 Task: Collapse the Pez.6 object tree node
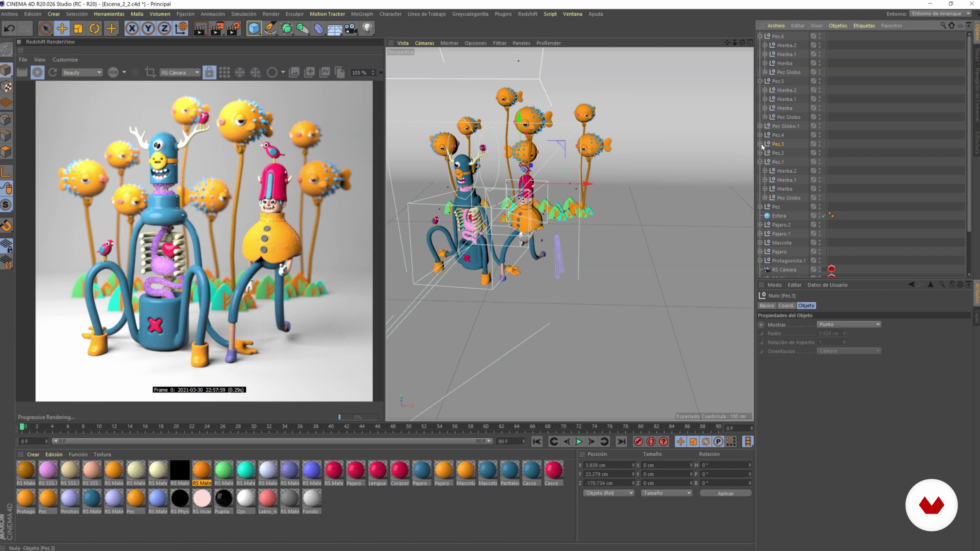pyautogui.click(x=760, y=36)
